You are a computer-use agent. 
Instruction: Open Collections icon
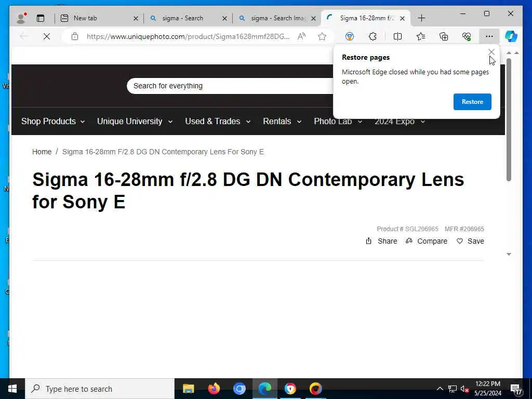[x=444, y=36]
